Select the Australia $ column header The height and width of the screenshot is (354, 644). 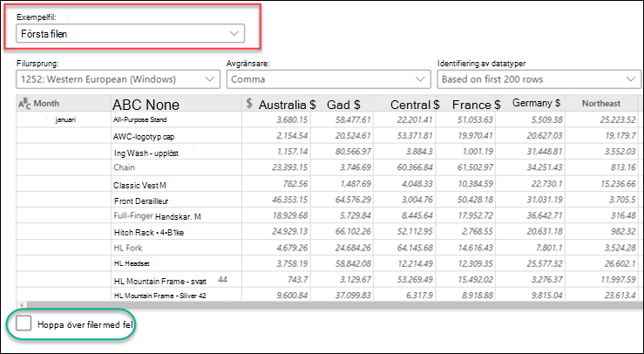coord(276,104)
